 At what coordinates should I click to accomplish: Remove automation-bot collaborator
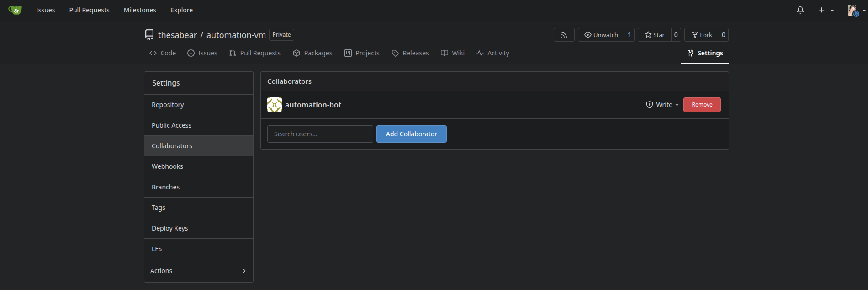[x=702, y=105]
